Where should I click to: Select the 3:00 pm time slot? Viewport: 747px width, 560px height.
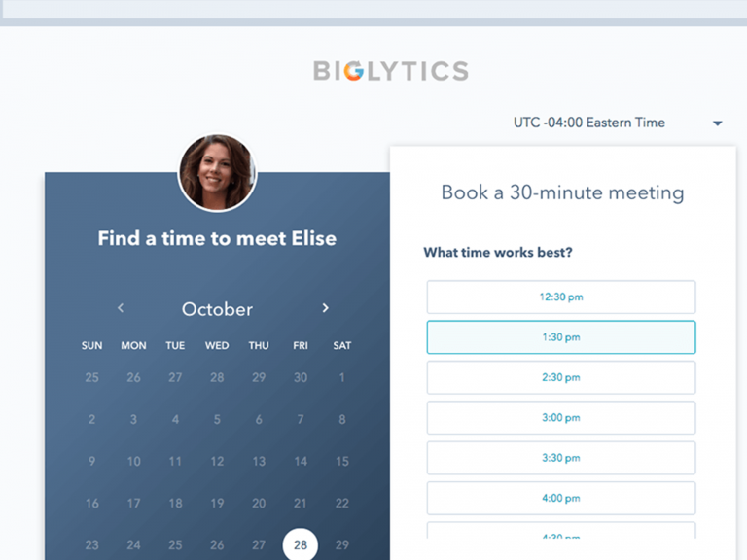(561, 418)
